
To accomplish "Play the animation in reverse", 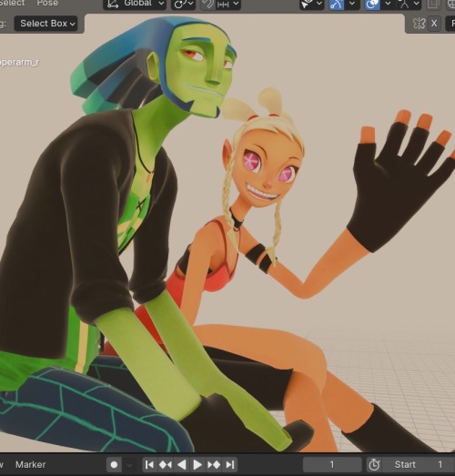I will coord(181,465).
